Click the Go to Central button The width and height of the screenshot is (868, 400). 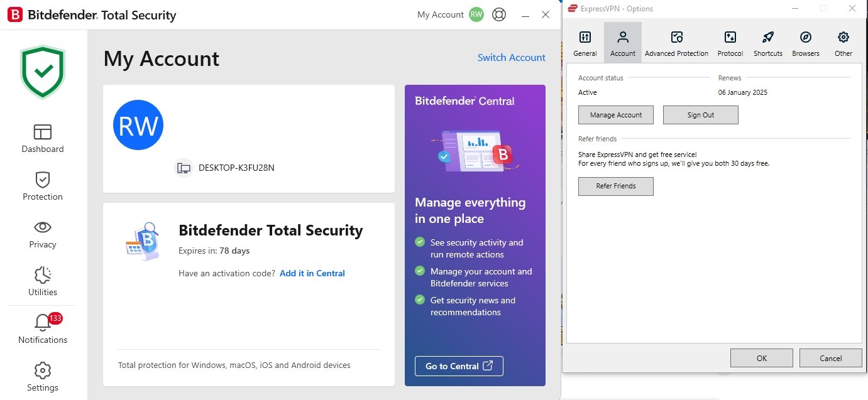[459, 366]
